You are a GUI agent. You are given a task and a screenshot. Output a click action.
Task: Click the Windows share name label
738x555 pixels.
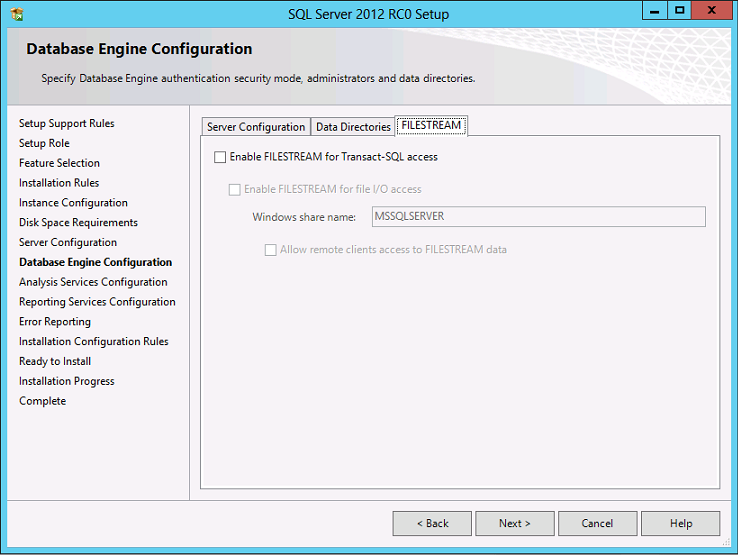[304, 217]
